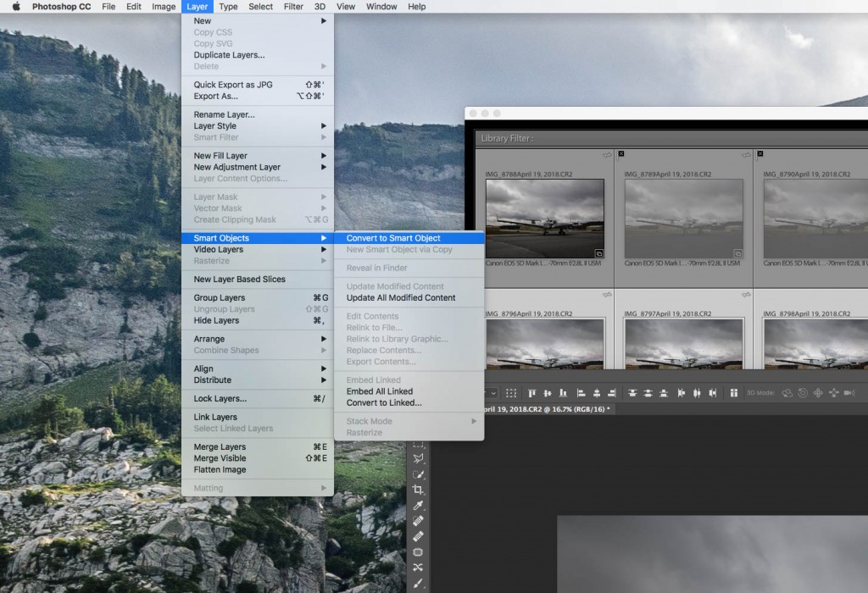The image size is (868, 593).
Task: Click the Auto-Align Layers icon
Action: click(x=734, y=393)
